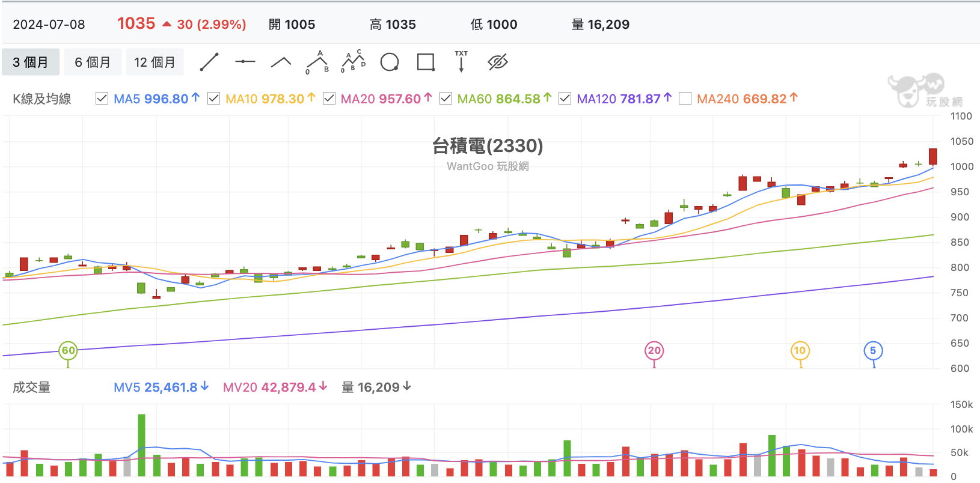Image resolution: width=980 pixels, height=483 pixels.
Task: Select the trend line drawing tool
Action: 209,62
